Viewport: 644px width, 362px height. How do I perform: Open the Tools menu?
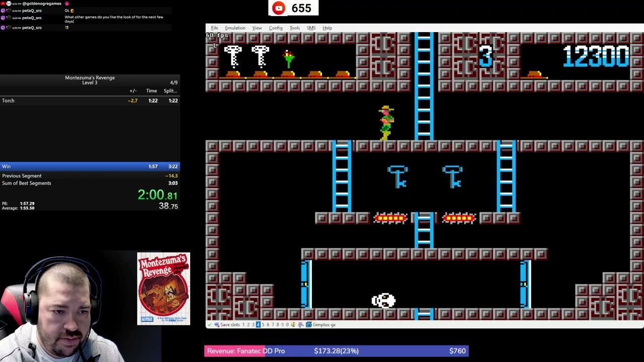click(x=294, y=28)
